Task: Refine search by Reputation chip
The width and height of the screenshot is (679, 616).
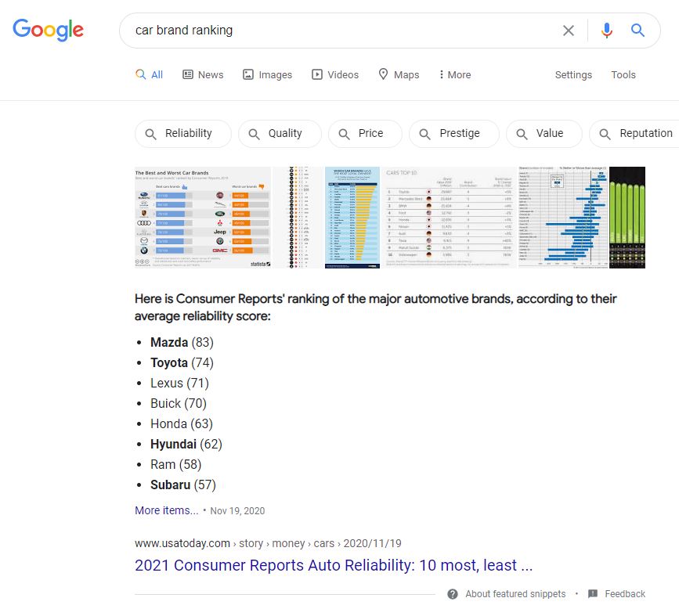Action: [634, 134]
